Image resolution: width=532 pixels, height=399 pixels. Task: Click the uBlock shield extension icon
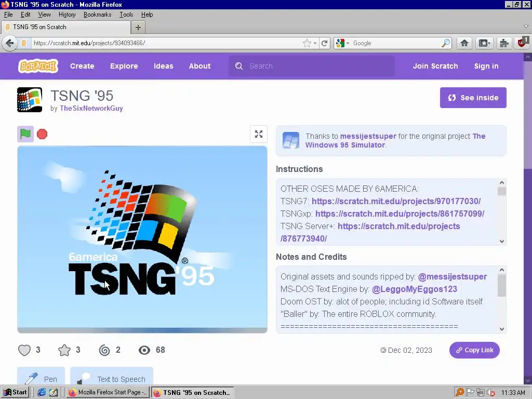tap(523, 43)
